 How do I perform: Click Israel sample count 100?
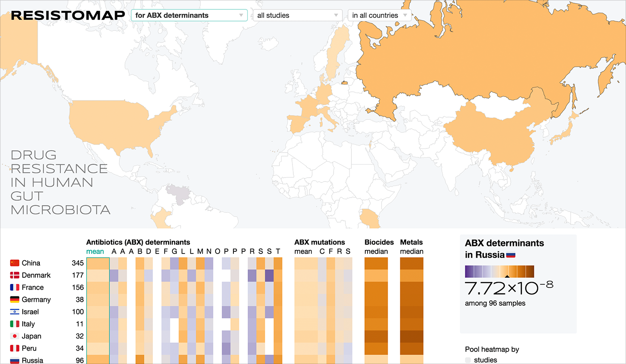pos(77,312)
